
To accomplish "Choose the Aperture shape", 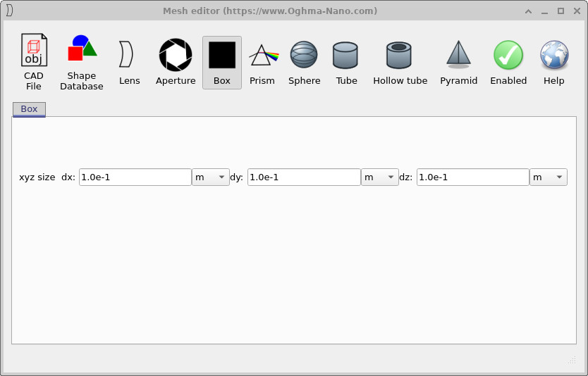I will coord(176,62).
